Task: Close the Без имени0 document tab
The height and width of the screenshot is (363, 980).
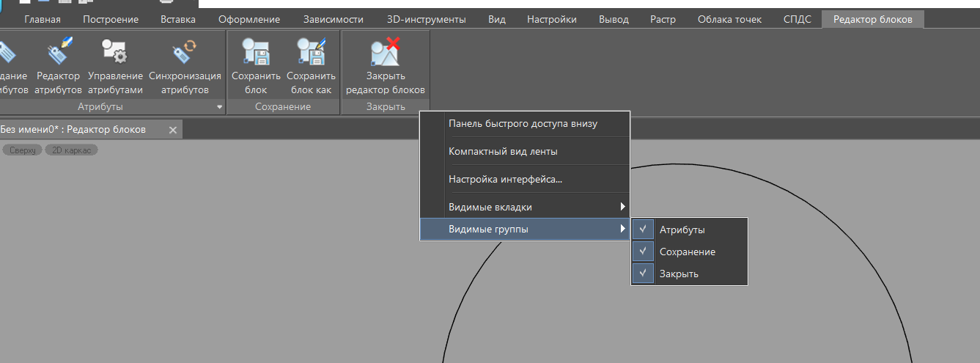Action: (173, 130)
